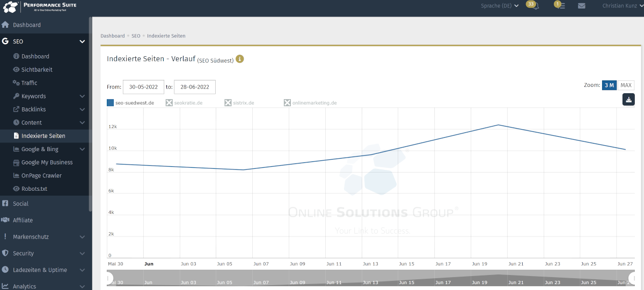The width and height of the screenshot is (644, 290).
Task: Open the Sichtbarkeit eye icon item
Action: point(36,70)
